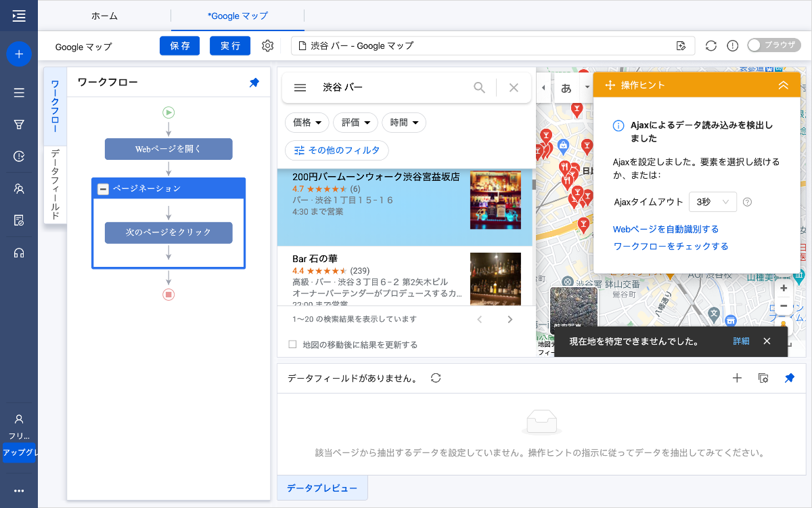Click the magnifier search icon in map search
Screen dimensions: 812x508
pos(479,87)
